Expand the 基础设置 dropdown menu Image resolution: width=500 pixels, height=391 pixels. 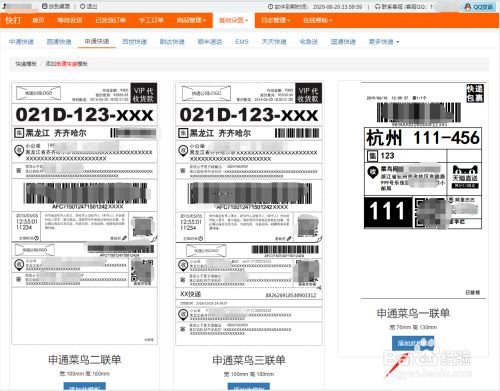(233, 20)
